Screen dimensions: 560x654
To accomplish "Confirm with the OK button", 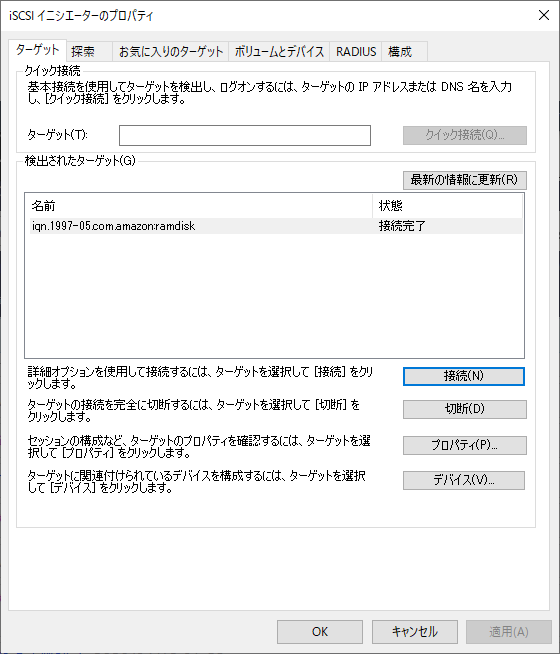I will [x=320, y=632].
